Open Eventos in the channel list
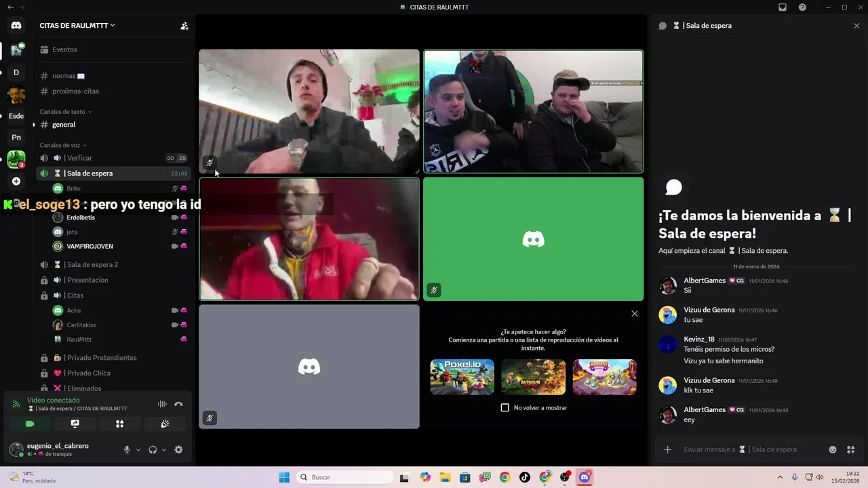The height and width of the screenshot is (488, 868). point(113,49)
